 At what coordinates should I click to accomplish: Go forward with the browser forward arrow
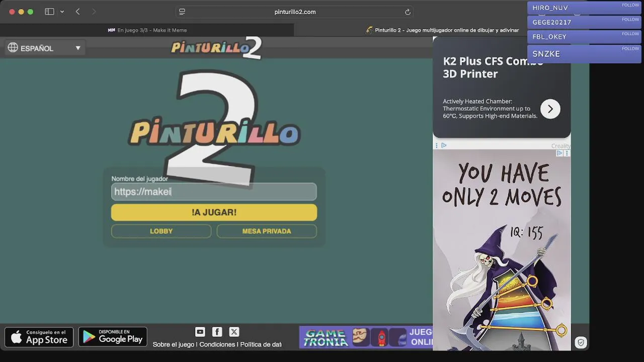coord(94,12)
